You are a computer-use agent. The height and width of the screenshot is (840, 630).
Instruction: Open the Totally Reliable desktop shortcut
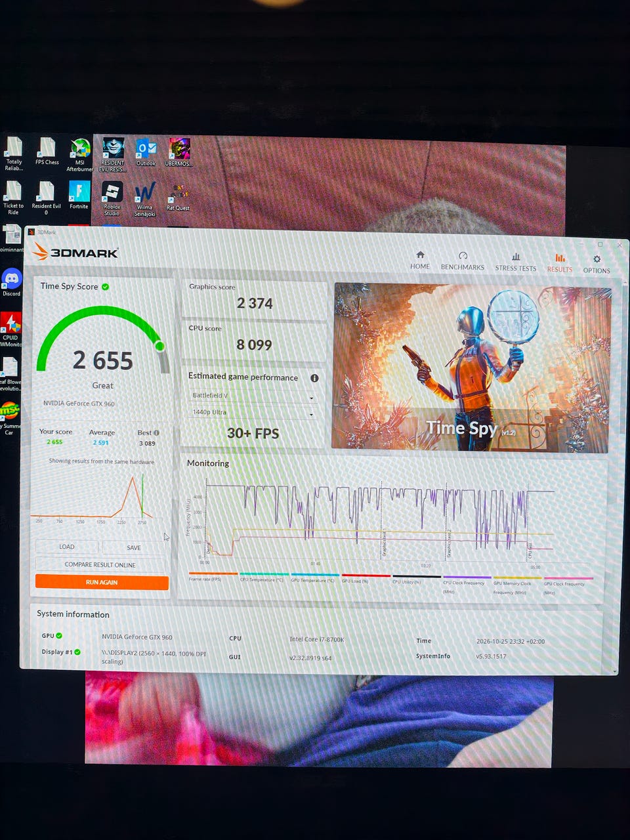pyautogui.click(x=14, y=154)
